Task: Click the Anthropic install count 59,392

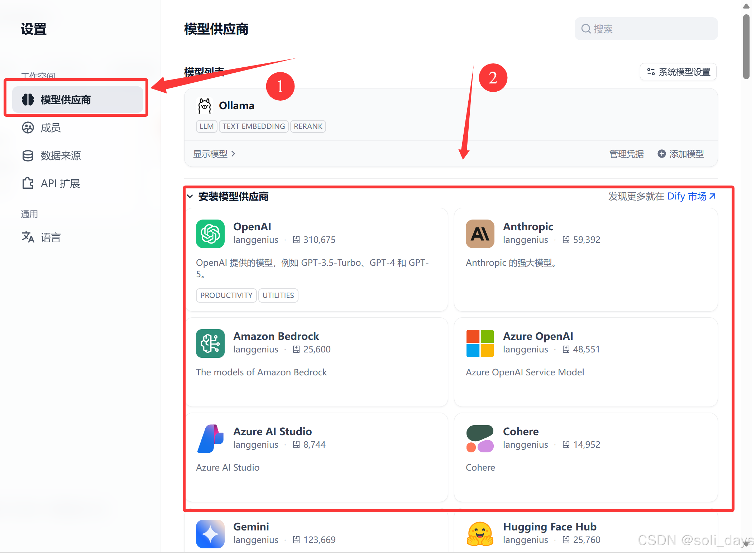Action: 587,240
